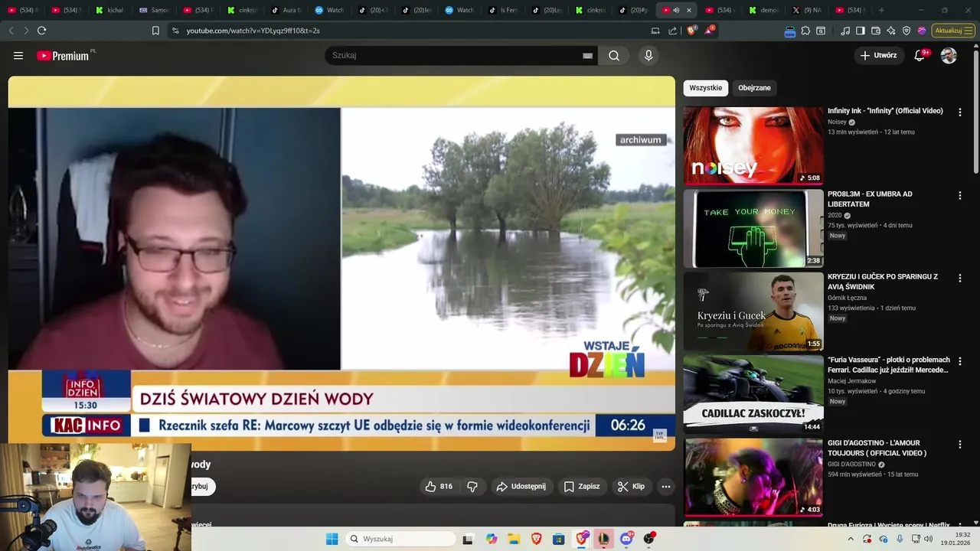Bookmark this page icon

pyautogui.click(x=155, y=31)
